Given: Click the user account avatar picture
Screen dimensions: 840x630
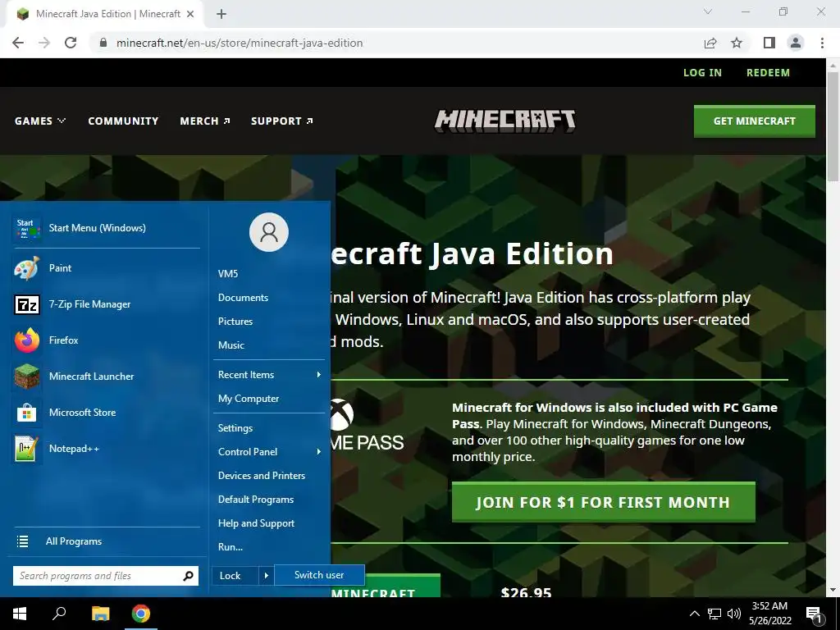Looking at the screenshot, I should click(x=269, y=232).
